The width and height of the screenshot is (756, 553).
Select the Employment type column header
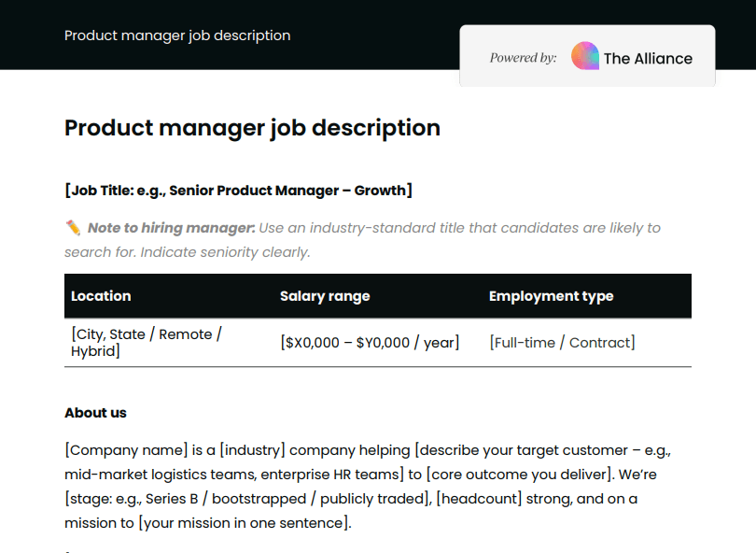pos(551,296)
